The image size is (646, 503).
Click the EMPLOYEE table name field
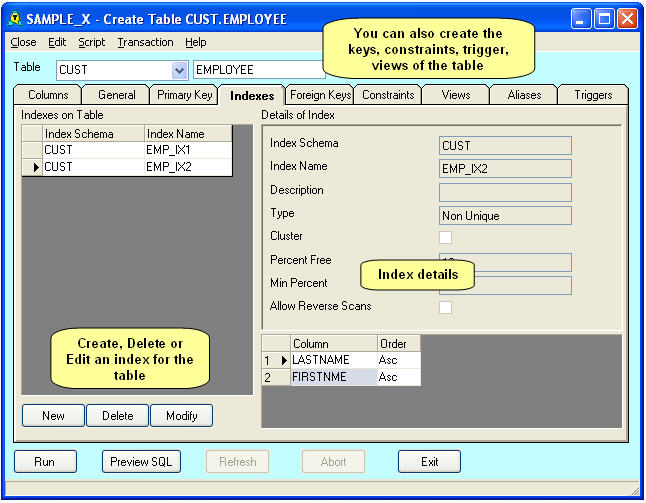[x=259, y=70]
